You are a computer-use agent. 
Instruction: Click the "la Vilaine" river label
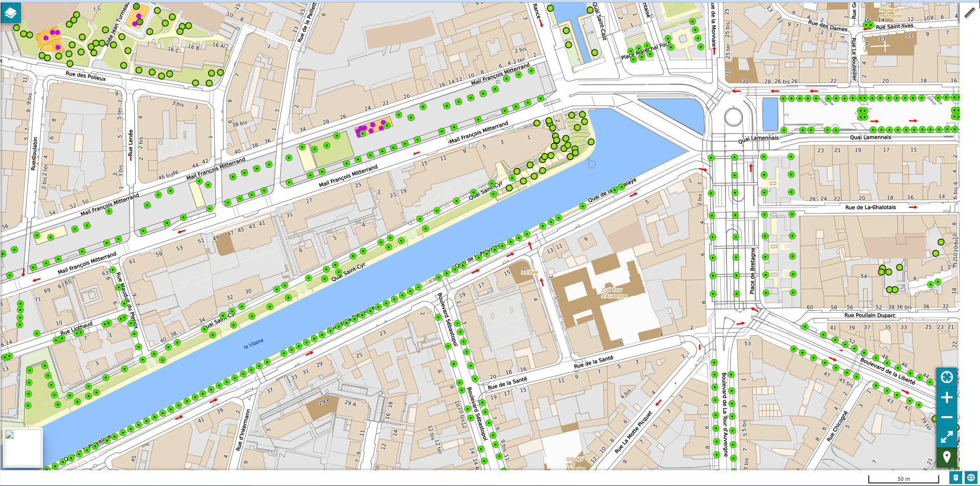254,344
